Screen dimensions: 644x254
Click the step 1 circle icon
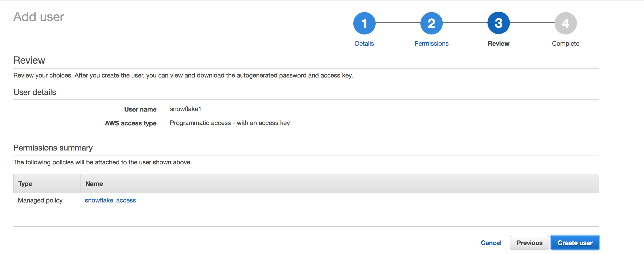pyautogui.click(x=364, y=23)
